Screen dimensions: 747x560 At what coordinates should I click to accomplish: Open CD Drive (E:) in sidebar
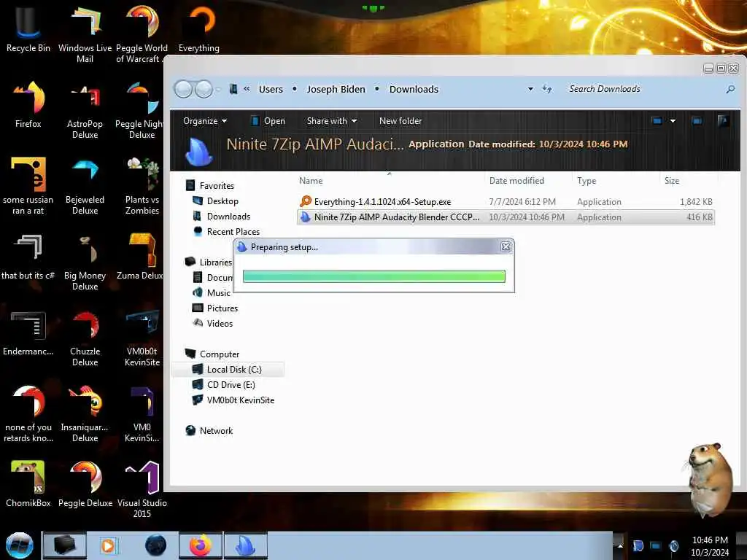(224, 385)
